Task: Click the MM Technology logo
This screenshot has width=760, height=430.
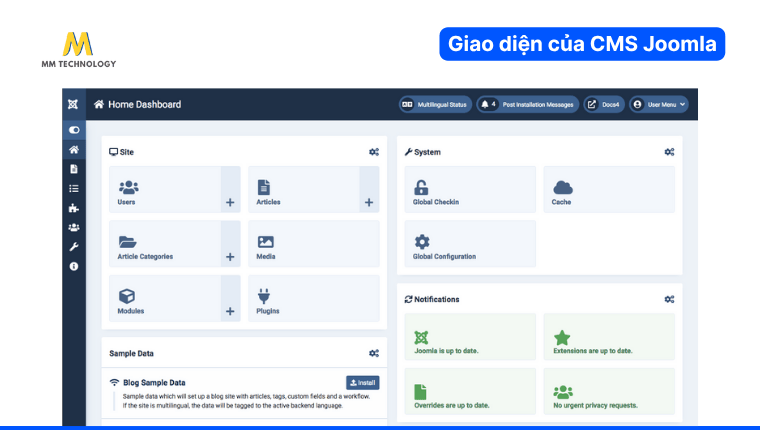Action: click(x=79, y=49)
